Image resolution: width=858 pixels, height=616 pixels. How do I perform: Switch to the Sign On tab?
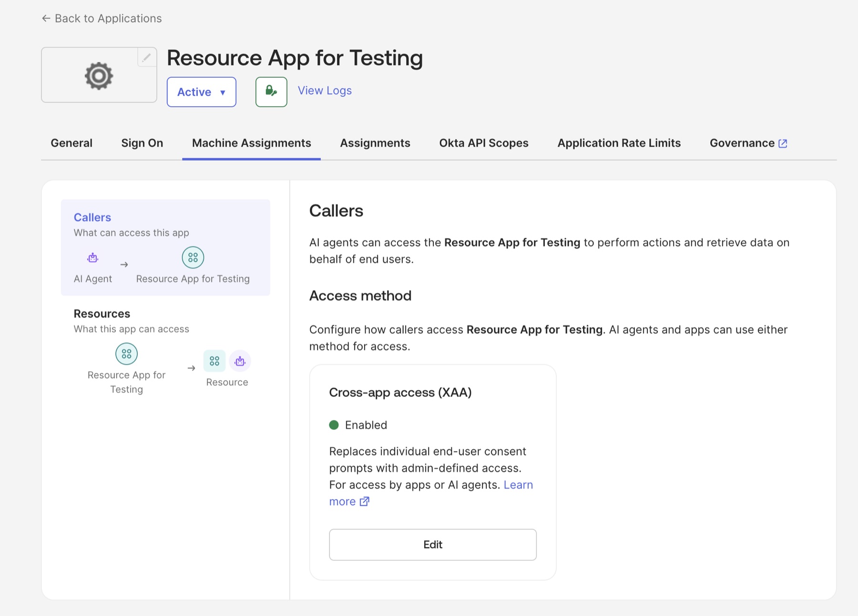(x=142, y=143)
